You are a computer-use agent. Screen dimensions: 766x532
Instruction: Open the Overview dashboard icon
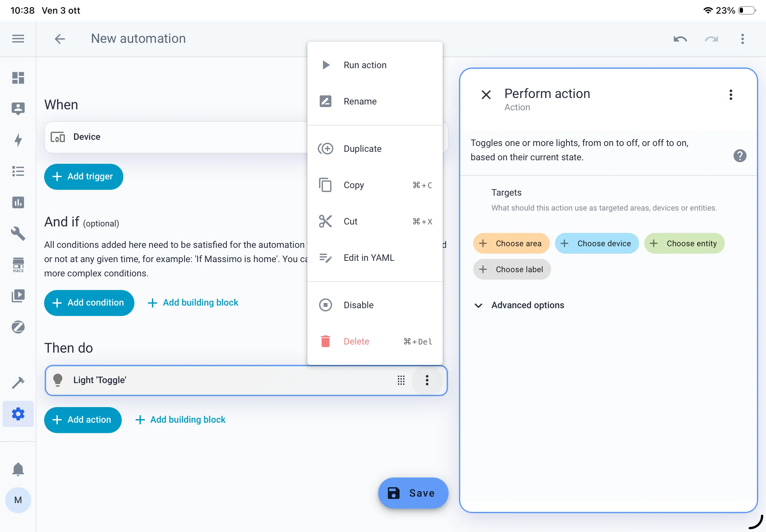pos(18,78)
